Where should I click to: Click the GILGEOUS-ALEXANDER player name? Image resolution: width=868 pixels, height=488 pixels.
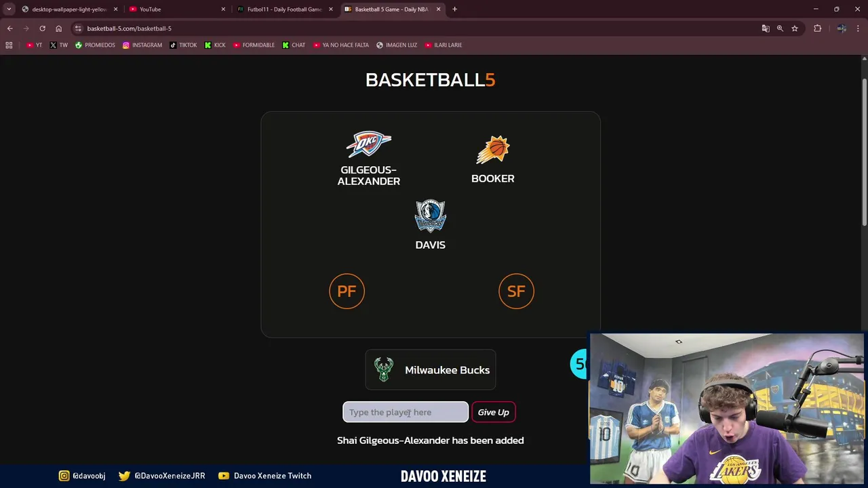tap(369, 176)
